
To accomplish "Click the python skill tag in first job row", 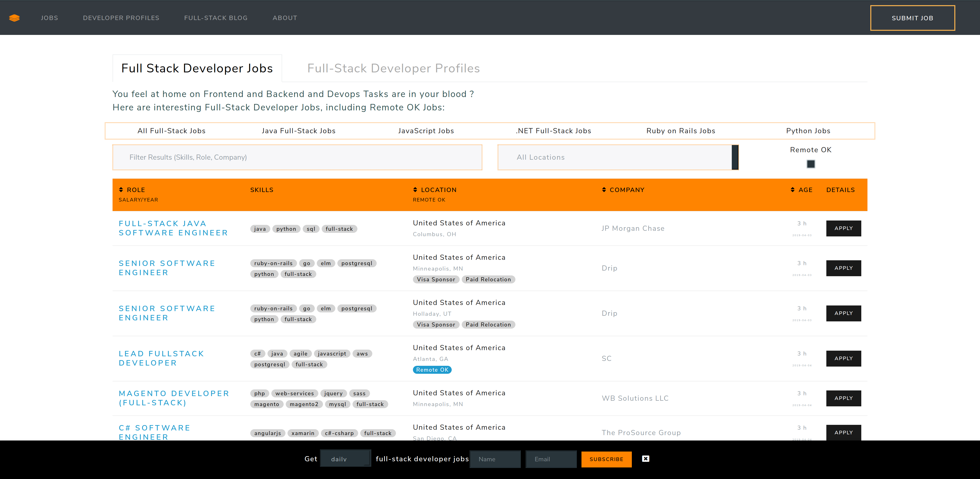I will tap(286, 229).
